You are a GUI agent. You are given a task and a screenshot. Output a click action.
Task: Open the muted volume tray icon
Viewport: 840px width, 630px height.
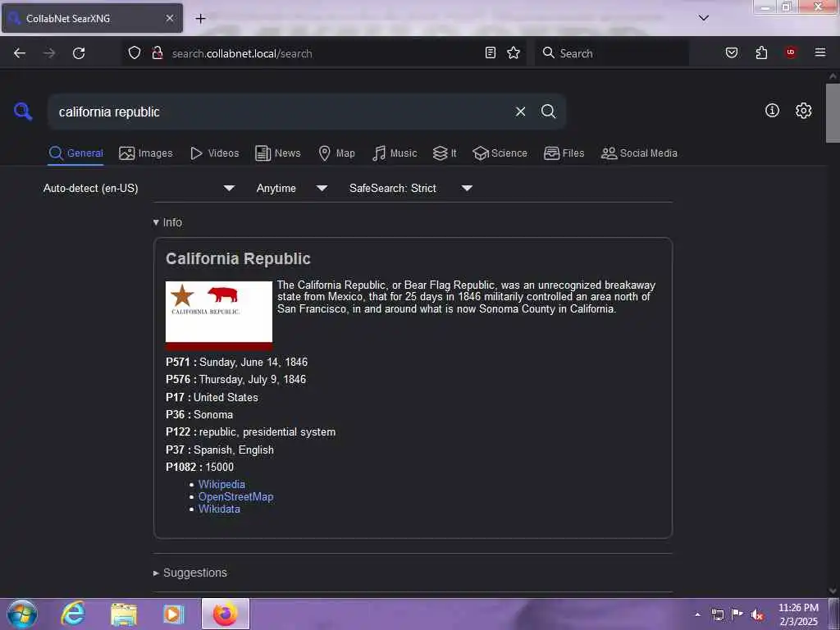pos(756,614)
